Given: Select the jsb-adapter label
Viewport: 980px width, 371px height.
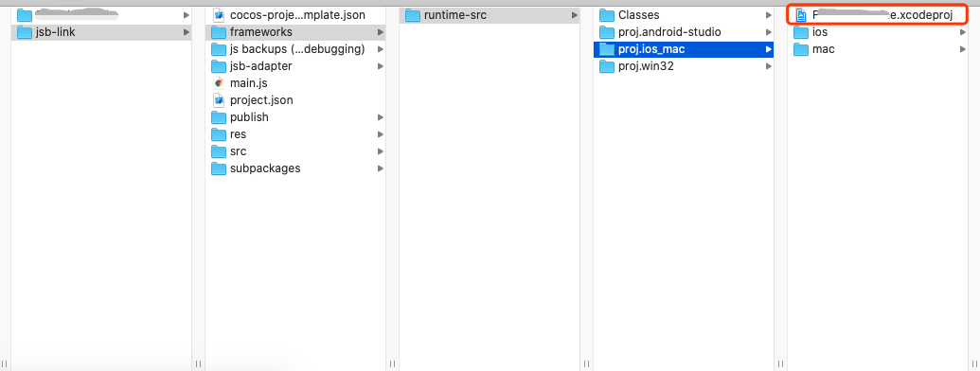Looking at the screenshot, I should click(x=261, y=66).
